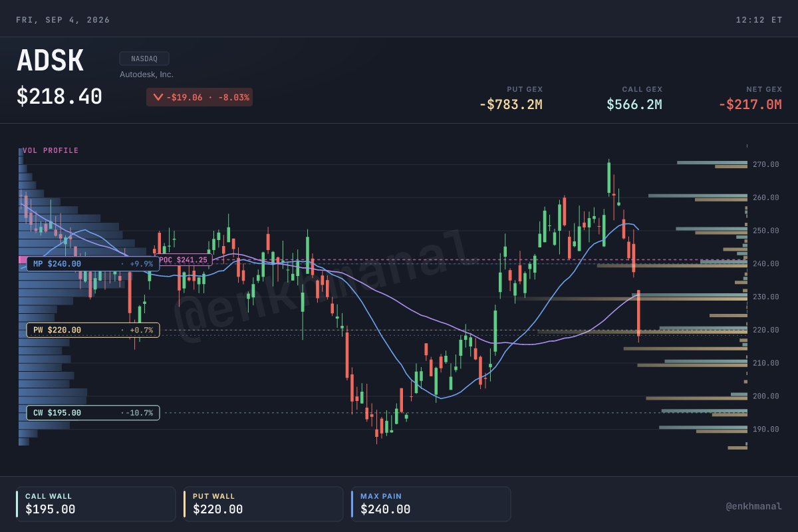Click the 190.00 price axis label
The width and height of the screenshot is (798, 532).
pyautogui.click(x=766, y=430)
